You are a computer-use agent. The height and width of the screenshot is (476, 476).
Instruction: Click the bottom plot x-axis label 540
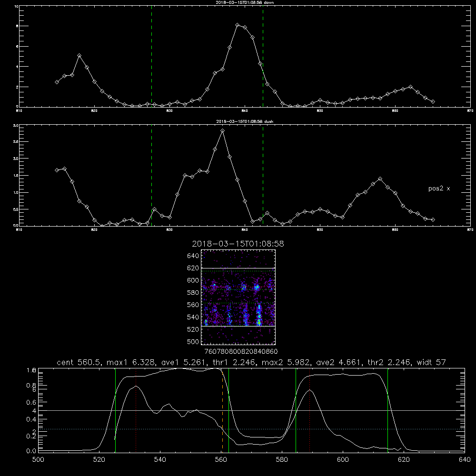160,460
